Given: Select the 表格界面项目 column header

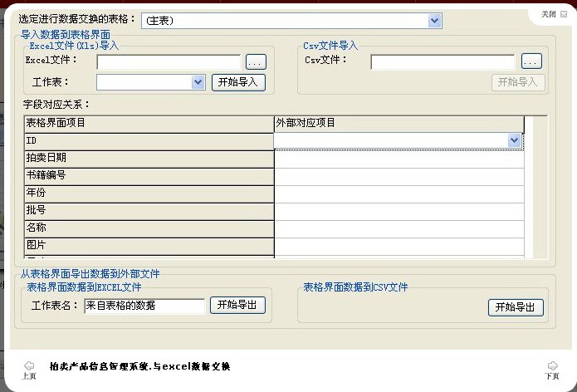Looking at the screenshot, I should pyautogui.click(x=149, y=124).
